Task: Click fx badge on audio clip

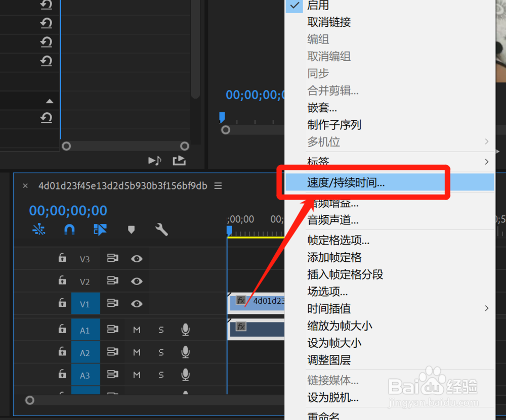Action: pos(241,326)
